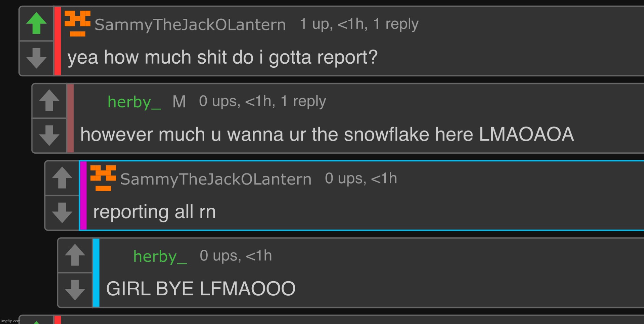Viewport: 644px width, 324px height.
Task: Click the cyan bar on herby_'s last reply
Action: click(x=96, y=273)
